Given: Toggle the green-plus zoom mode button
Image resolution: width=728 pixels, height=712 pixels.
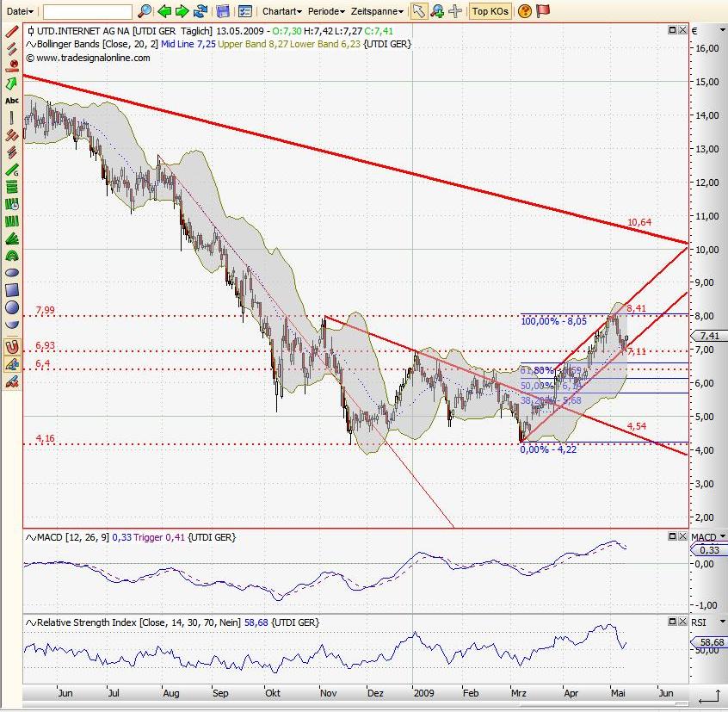Looking at the screenshot, I should 437,11.
